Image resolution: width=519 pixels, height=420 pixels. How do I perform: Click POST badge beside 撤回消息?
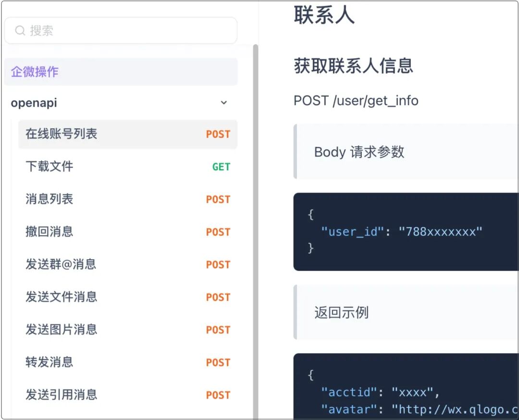(218, 232)
